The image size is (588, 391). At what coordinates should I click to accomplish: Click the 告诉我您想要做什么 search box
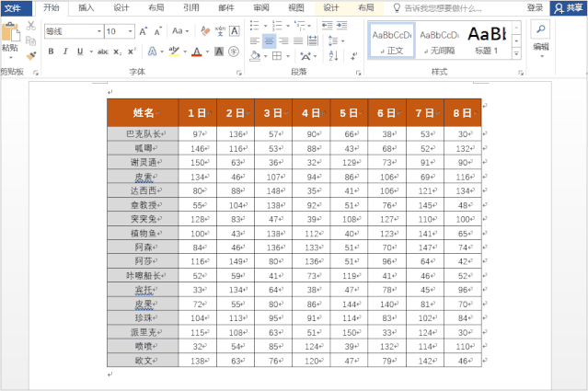443,8
